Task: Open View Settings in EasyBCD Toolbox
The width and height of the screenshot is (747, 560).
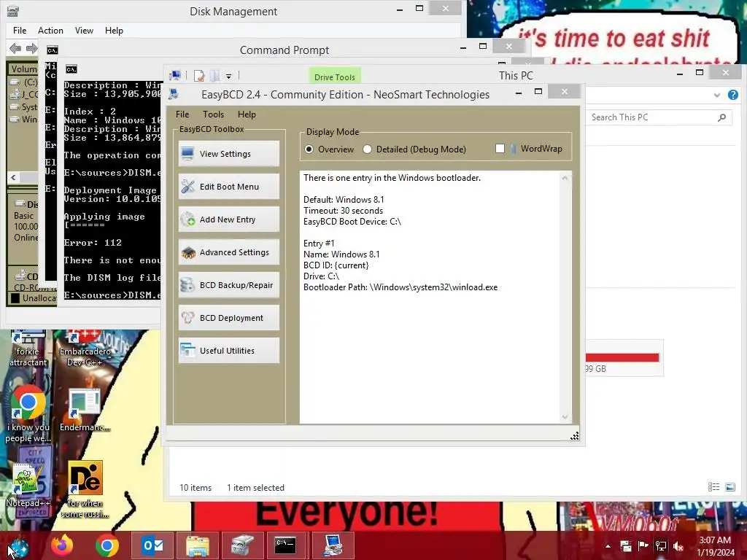Action: click(x=228, y=154)
